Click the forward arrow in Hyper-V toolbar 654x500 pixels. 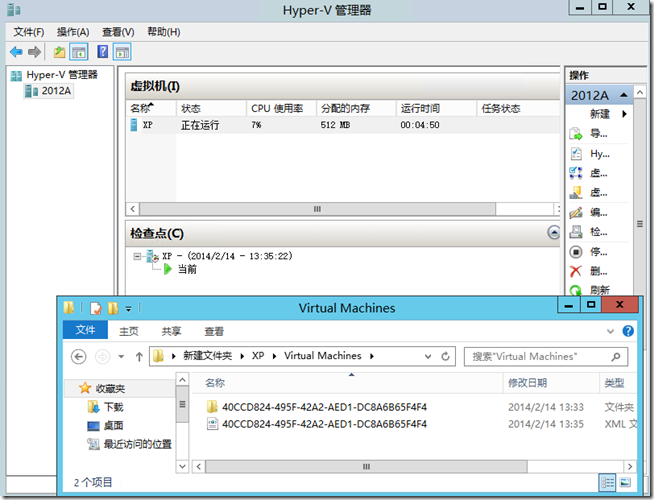pos(34,52)
